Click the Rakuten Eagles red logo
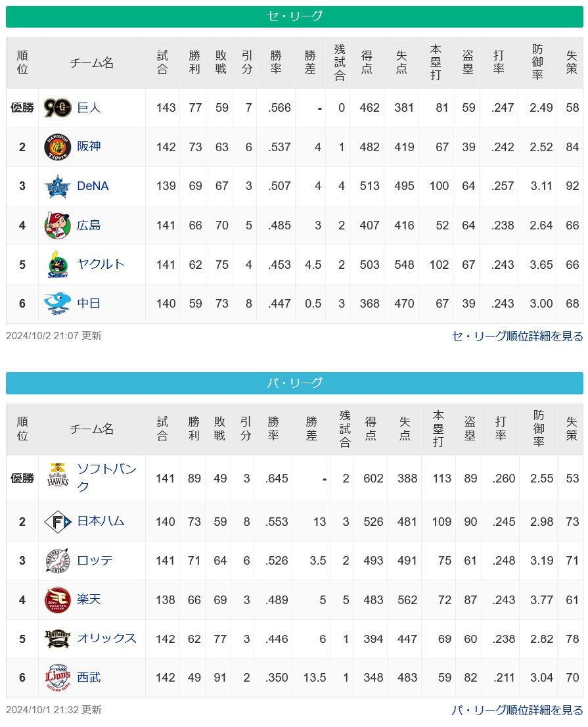The height and width of the screenshot is (727, 588). pos(57,600)
